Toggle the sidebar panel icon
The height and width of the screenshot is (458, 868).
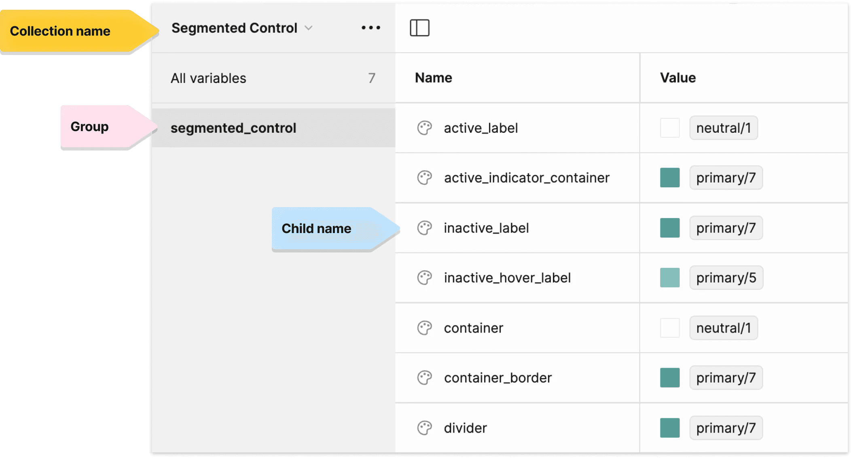click(419, 28)
